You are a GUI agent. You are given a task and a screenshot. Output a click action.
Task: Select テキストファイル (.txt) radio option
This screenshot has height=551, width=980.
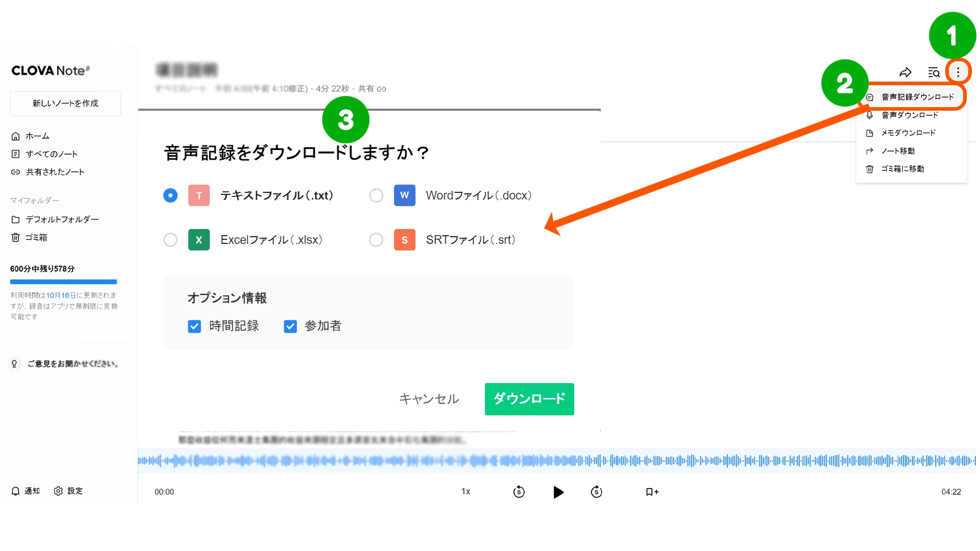coord(170,195)
